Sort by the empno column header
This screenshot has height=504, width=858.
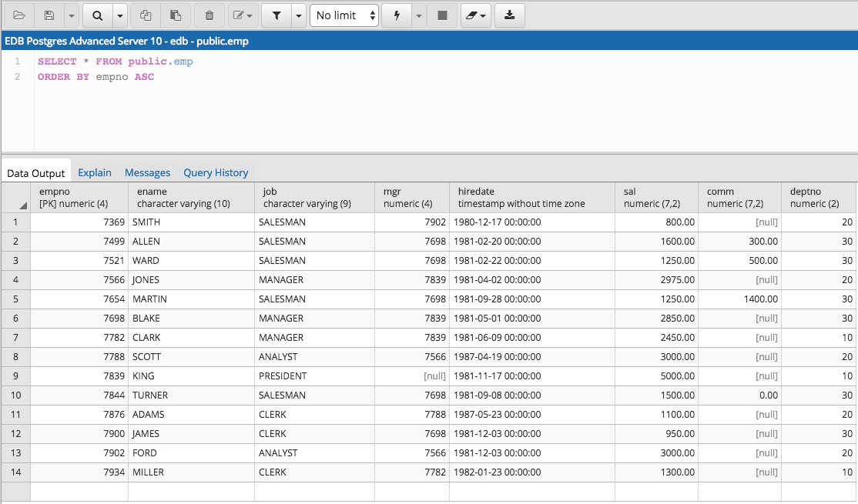tap(77, 197)
